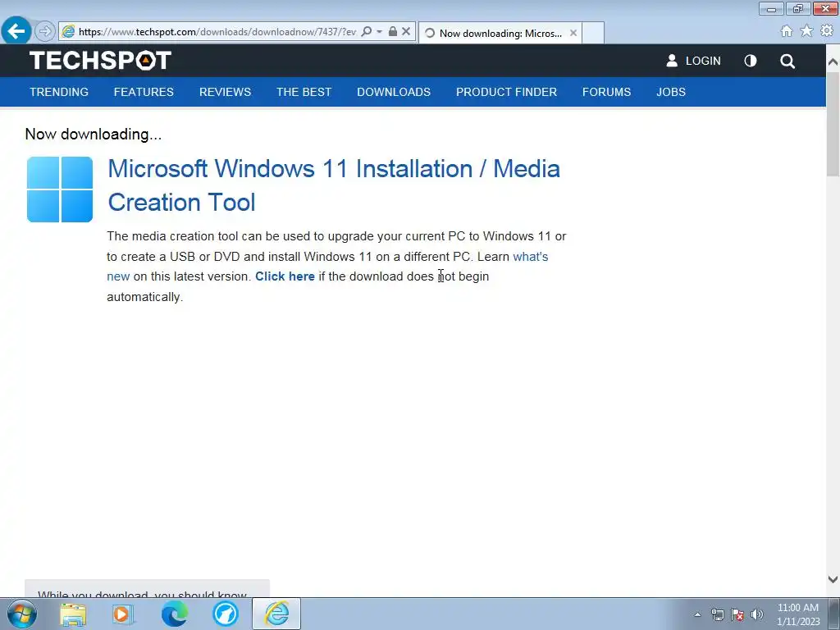
Task: Open a new blank browser tab
Action: pos(593,33)
